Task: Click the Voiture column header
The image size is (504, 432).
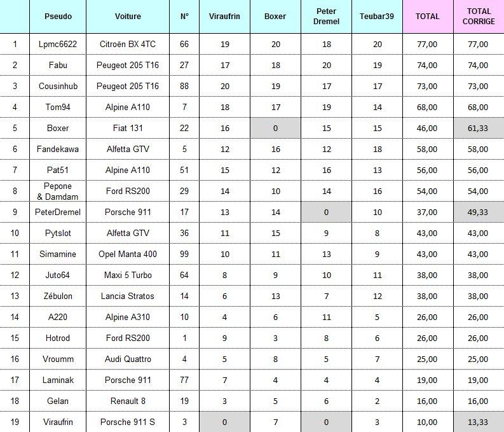Action: [128, 16]
